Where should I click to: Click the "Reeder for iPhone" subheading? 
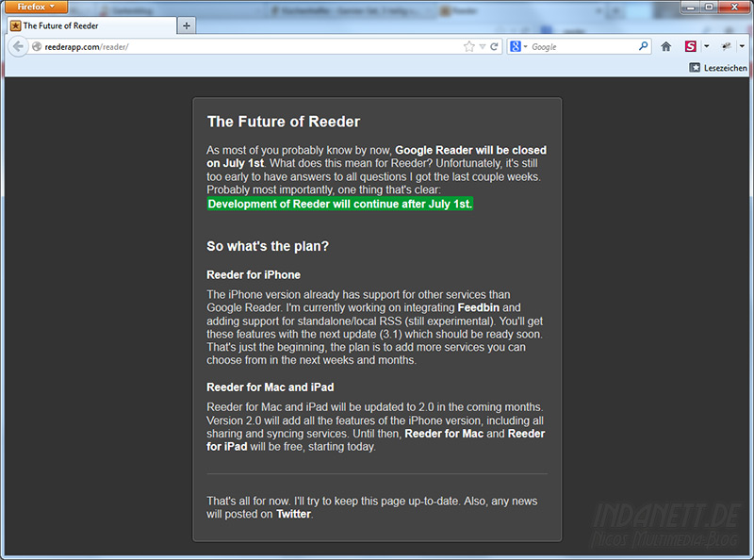pyautogui.click(x=254, y=274)
